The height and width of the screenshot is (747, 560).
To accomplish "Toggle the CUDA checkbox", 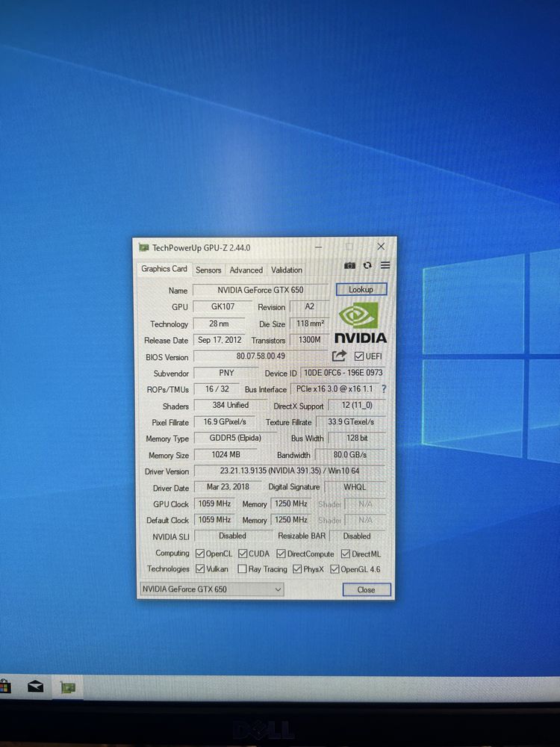I will point(243,554).
